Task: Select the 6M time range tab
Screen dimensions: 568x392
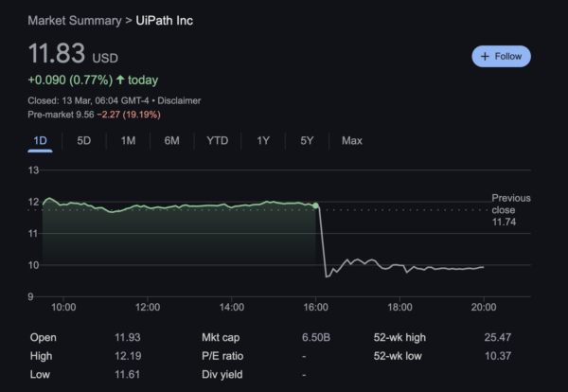Action: pos(171,141)
